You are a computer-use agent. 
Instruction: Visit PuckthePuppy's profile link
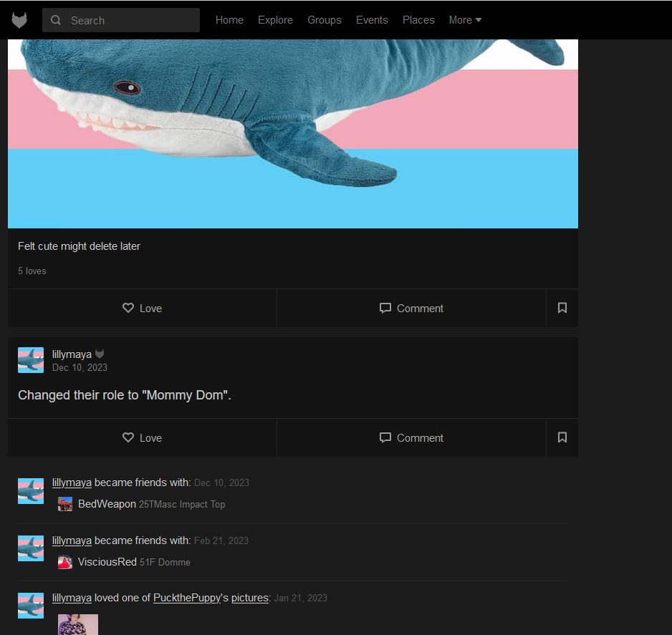pyautogui.click(x=187, y=598)
